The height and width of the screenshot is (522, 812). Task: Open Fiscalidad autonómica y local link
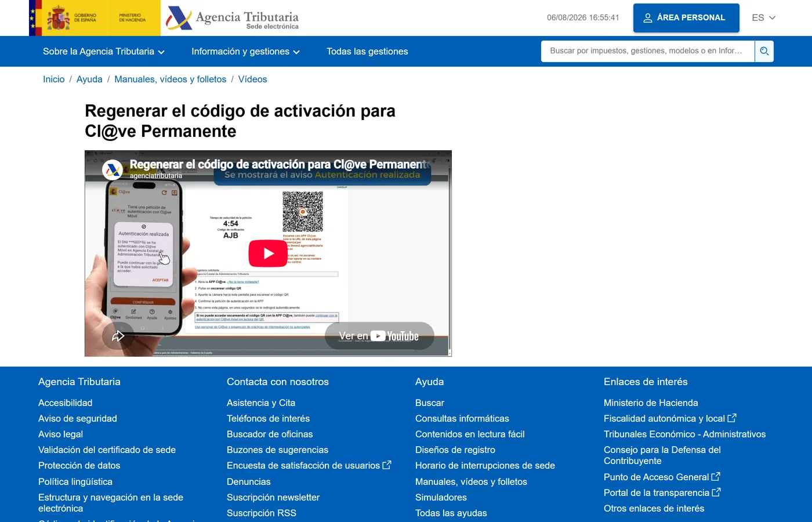[665, 418]
